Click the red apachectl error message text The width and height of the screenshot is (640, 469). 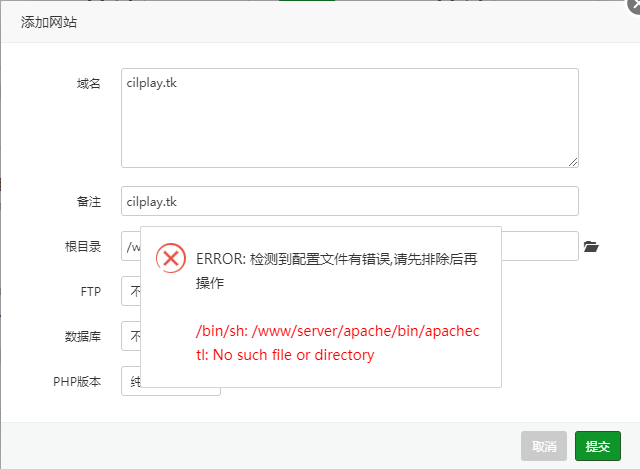point(338,343)
